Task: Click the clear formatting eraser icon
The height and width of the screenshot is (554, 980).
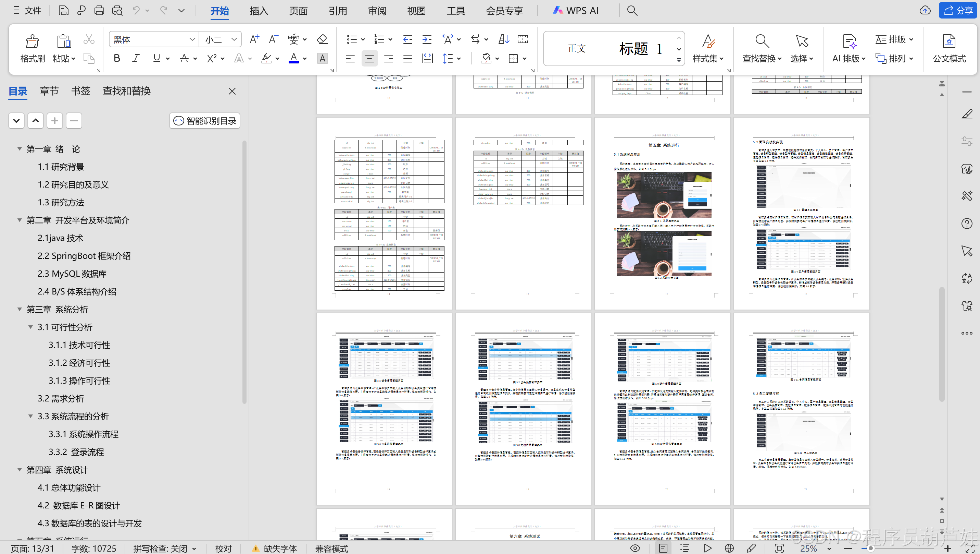Action: [x=322, y=39]
